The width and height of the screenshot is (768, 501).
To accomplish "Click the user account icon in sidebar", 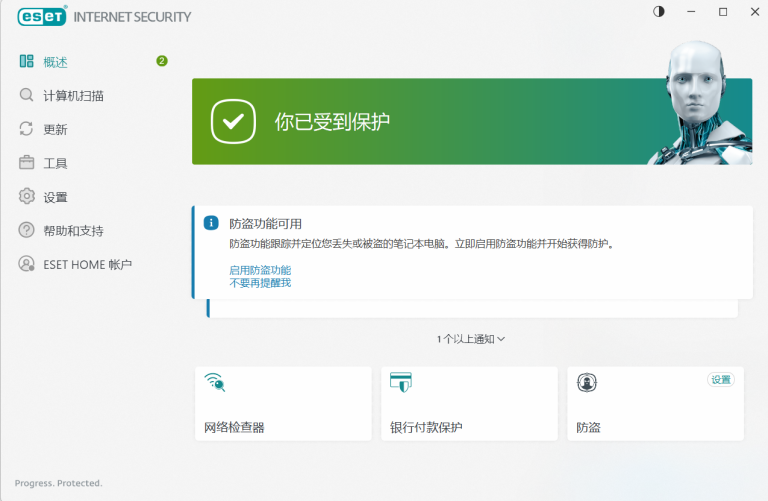I will 26,263.
